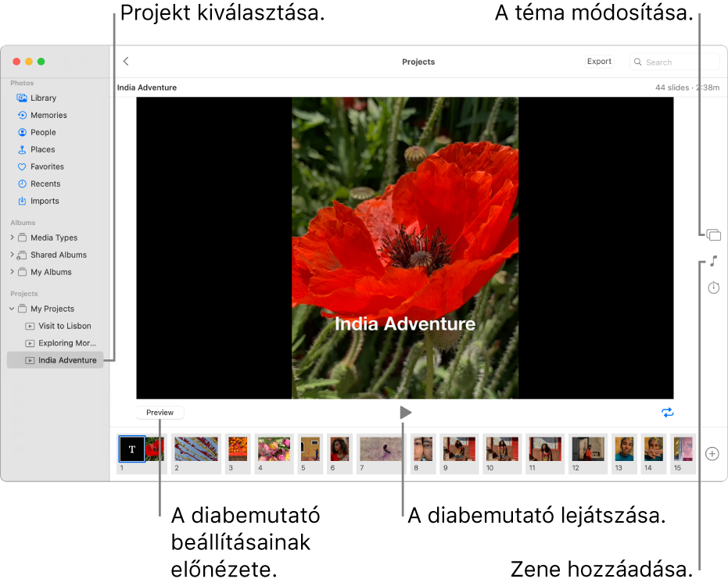The height and width of the screenshot is (586, 728).
Task: Select slide thumbnail 12
Action: point(588,448)
